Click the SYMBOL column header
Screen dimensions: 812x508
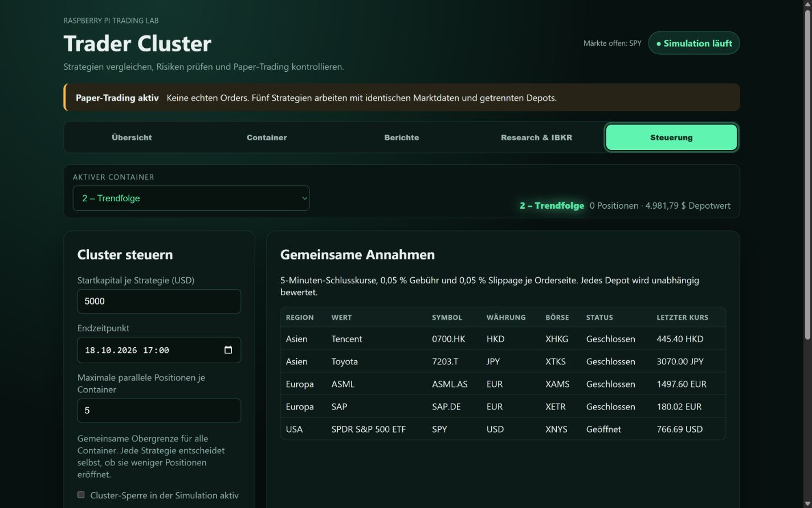[447, 318]
